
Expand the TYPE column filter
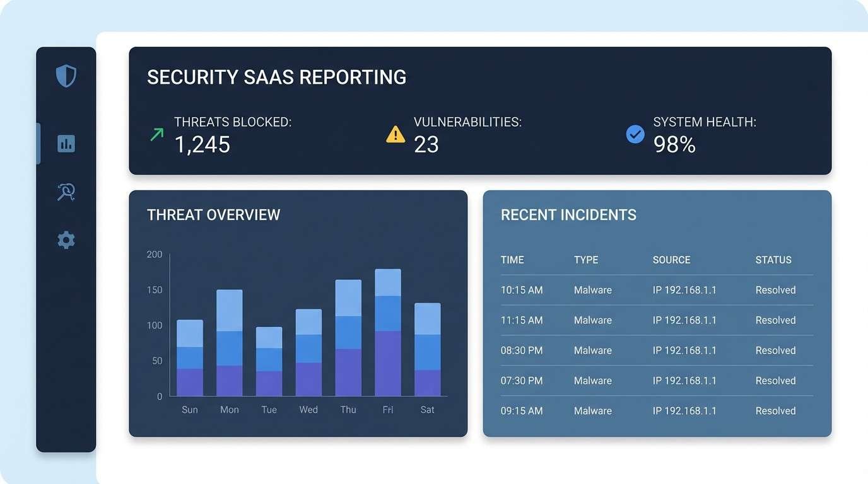pos(586,260)
